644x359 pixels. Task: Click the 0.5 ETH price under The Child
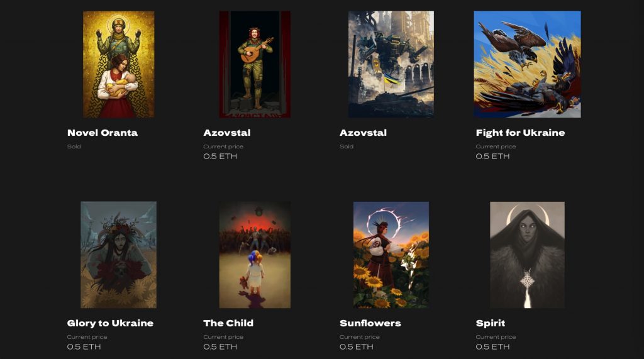coord(220,346)
